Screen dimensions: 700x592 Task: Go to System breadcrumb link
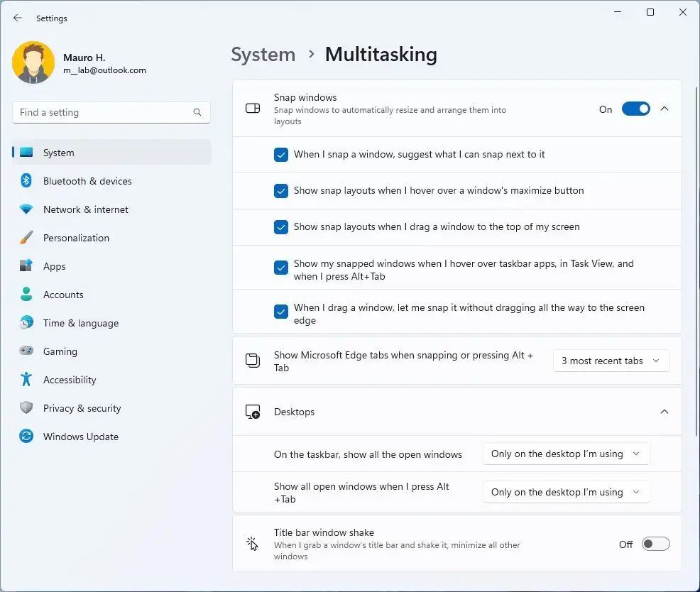pyautogui.click(x=263, y=55)
